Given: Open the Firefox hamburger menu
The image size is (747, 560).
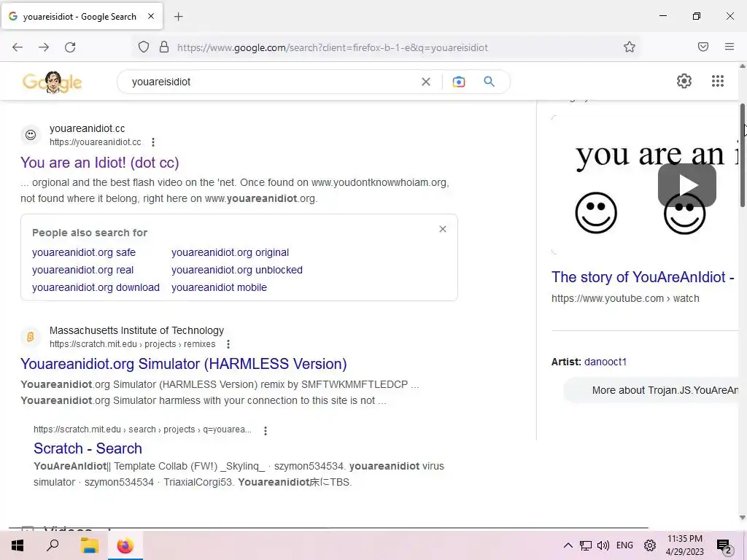Looking at the screenshot, I should [729, 47].
